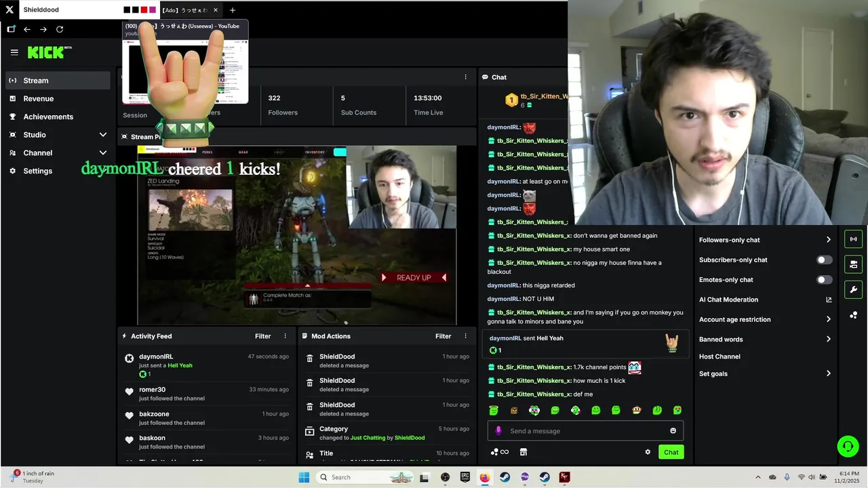868x488 pixels.
Task: Click the Host Channel option
Action: click(719, 357)
